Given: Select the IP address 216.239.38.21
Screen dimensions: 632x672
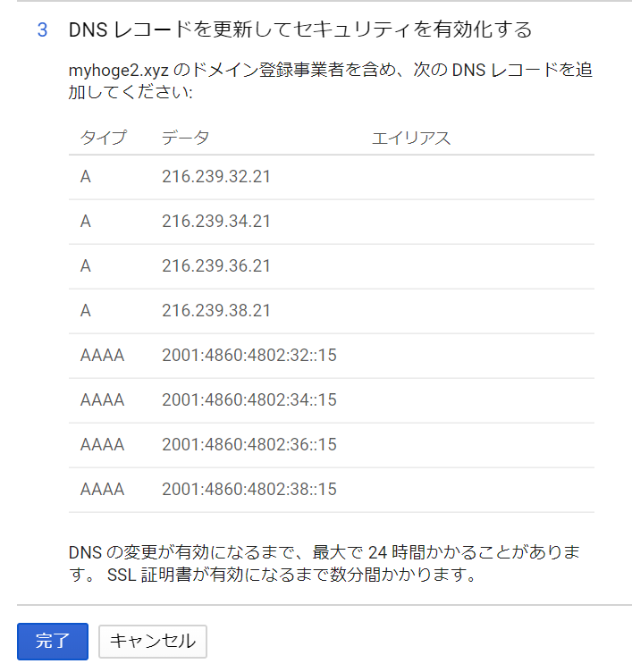Looking at the screenshot, I should [215, 311].
